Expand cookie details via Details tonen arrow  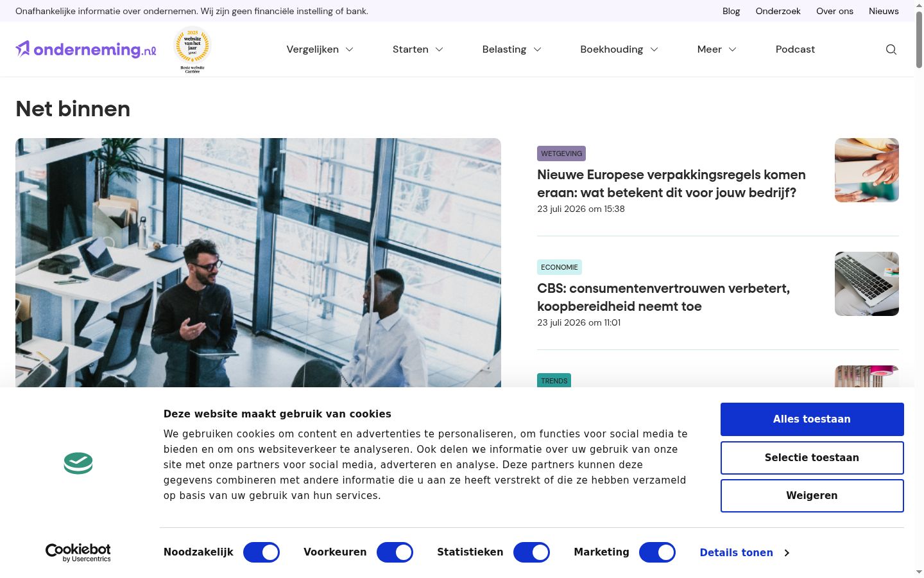pyautogui.click(x=787, y=553)
